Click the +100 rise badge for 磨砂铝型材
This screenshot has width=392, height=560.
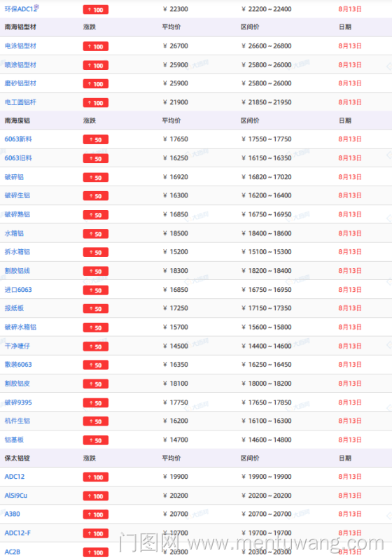pyautogui.click(x=96, y=84)
